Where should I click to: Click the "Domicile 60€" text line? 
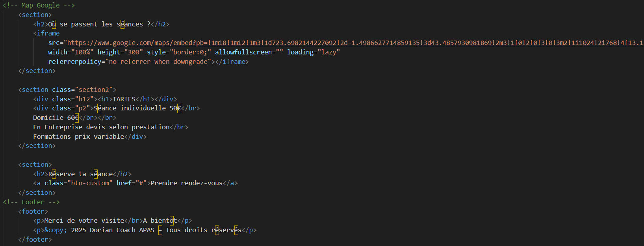pyautogui.click(x=56, y=118)
